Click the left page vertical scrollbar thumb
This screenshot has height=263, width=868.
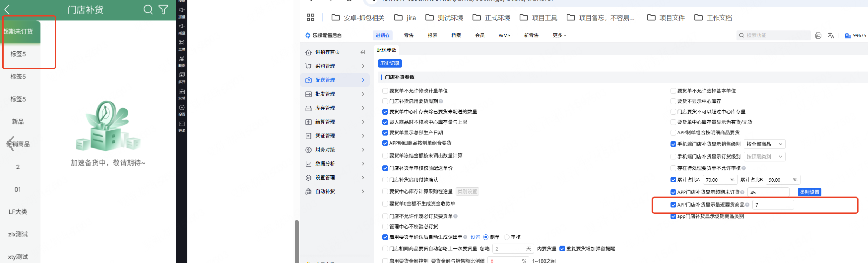point(296,241)
